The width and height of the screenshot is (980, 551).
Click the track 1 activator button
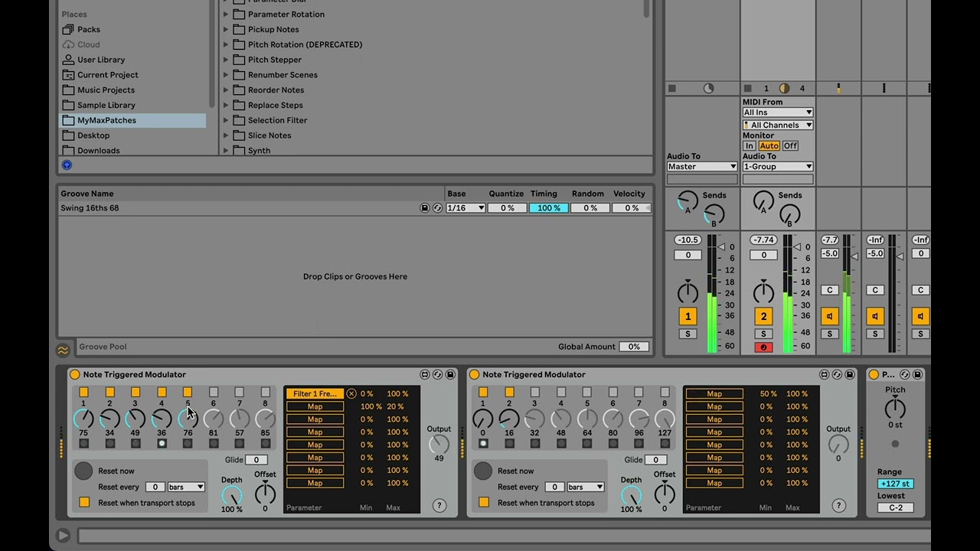pyautogui.click(x=688, y=316)
